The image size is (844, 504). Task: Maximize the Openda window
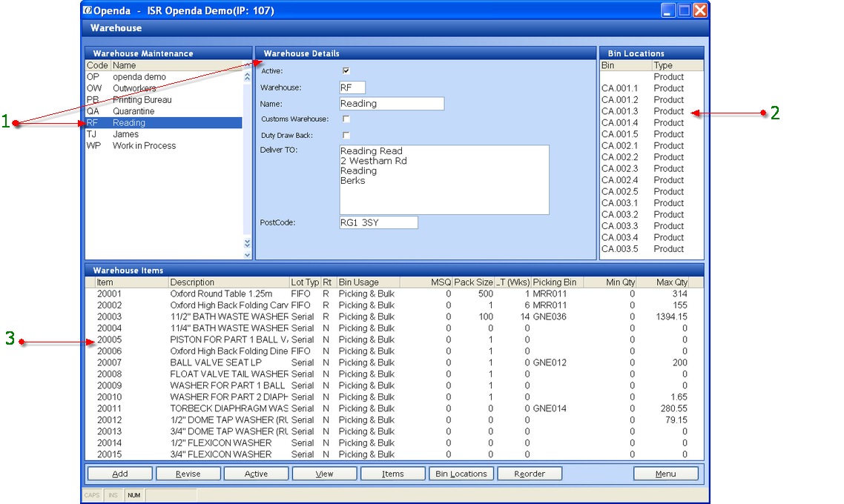click(x=684, y=10)
